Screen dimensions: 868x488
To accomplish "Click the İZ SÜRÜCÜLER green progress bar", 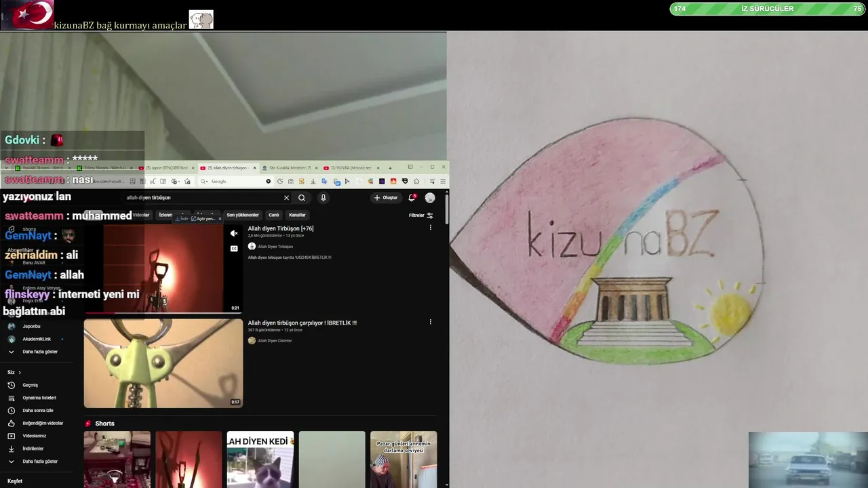I will pos(767,9).
